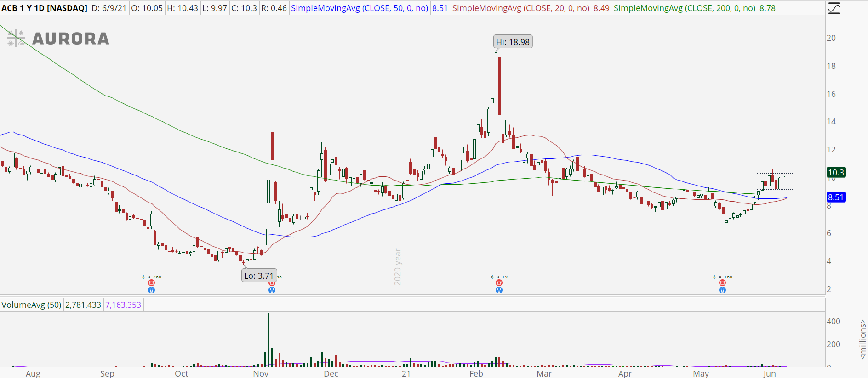The height and width of the screenshot is (378, 868).
Task: Click the Feb label on time axis
Action: click(476, 373)
